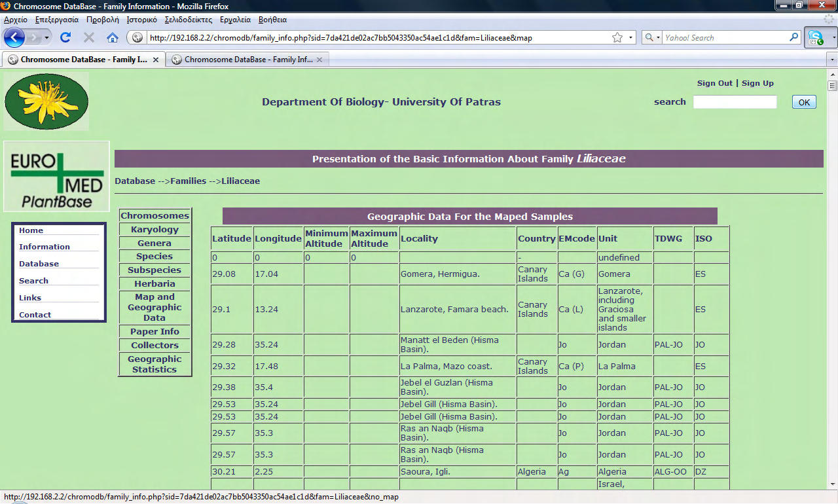Open the Skype toolbar dropdown arrow

coord(834,37)
